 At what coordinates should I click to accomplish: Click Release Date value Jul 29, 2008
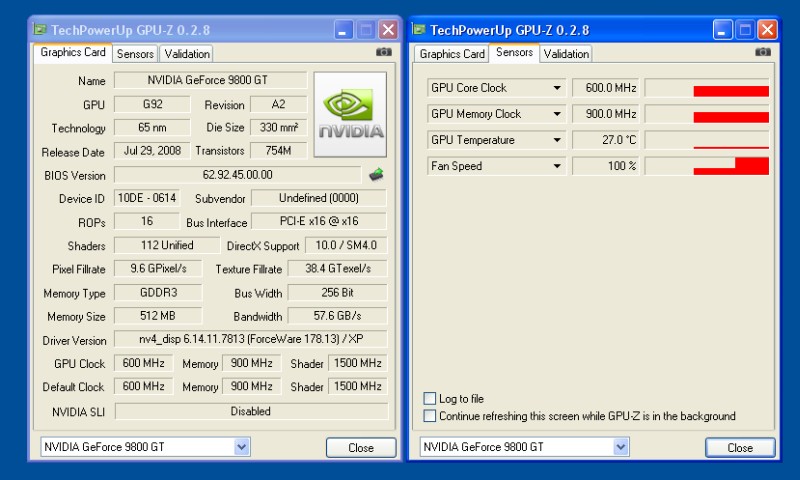152,150
